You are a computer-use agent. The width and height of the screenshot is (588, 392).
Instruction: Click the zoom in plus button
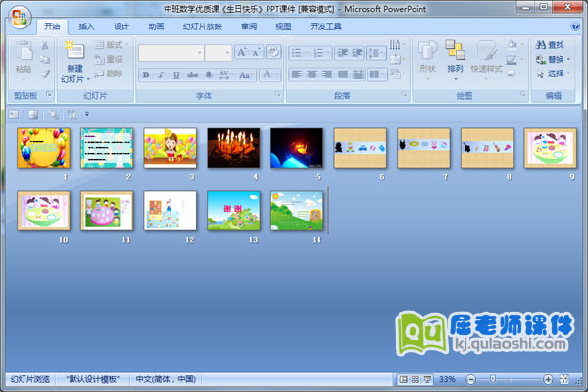coord(547,379)
